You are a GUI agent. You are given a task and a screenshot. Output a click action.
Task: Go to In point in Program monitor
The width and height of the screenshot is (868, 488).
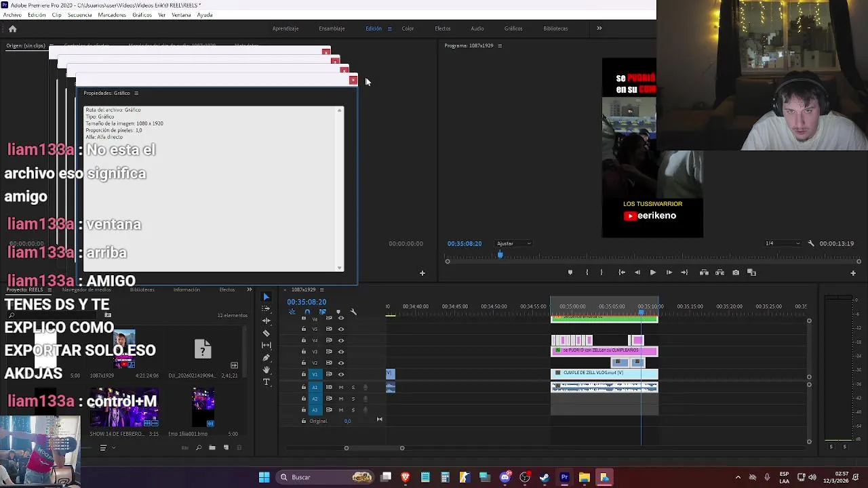coord(622,272)
